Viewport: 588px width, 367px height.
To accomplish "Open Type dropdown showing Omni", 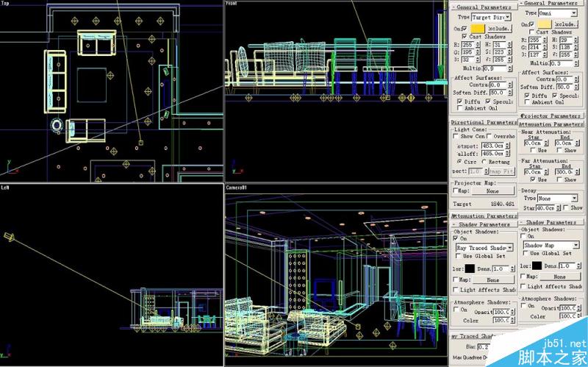I will 558,13.
